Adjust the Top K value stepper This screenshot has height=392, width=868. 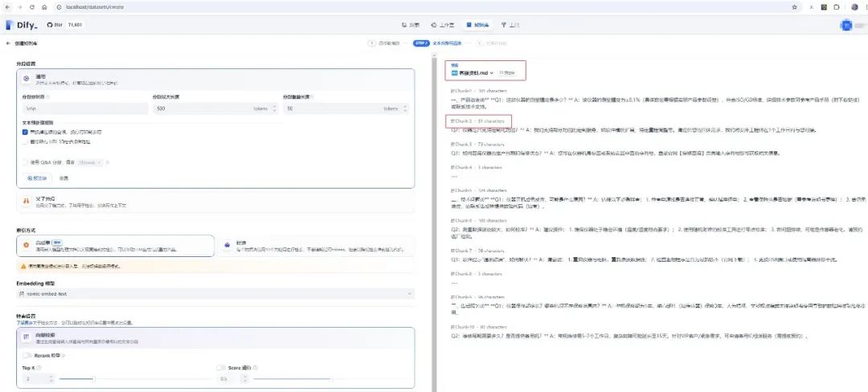point(51,379)
